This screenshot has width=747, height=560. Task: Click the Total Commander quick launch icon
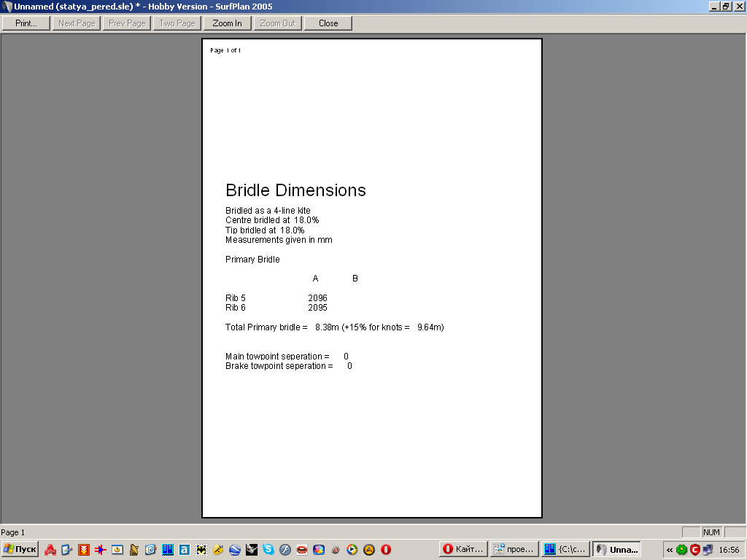click(168, 550)
